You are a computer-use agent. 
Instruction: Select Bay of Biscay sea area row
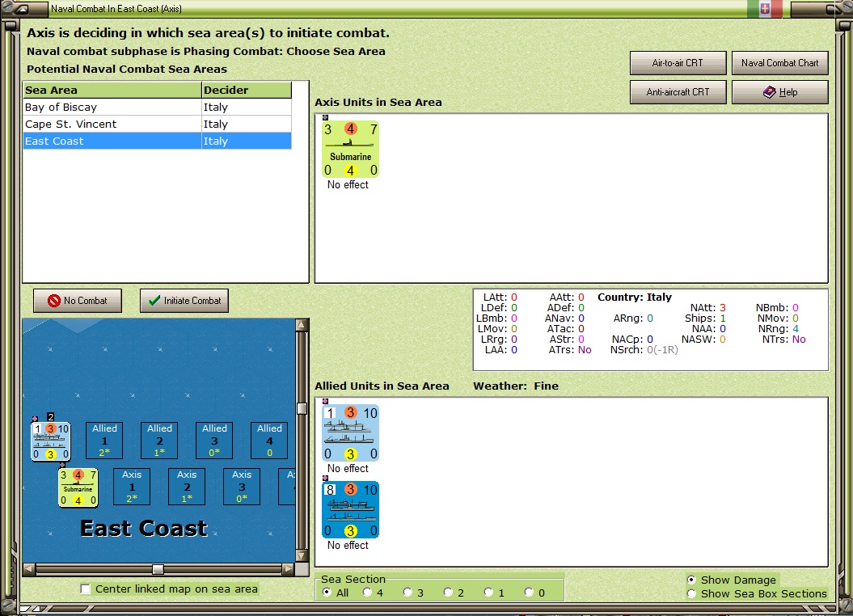click(x=157, y=107)
